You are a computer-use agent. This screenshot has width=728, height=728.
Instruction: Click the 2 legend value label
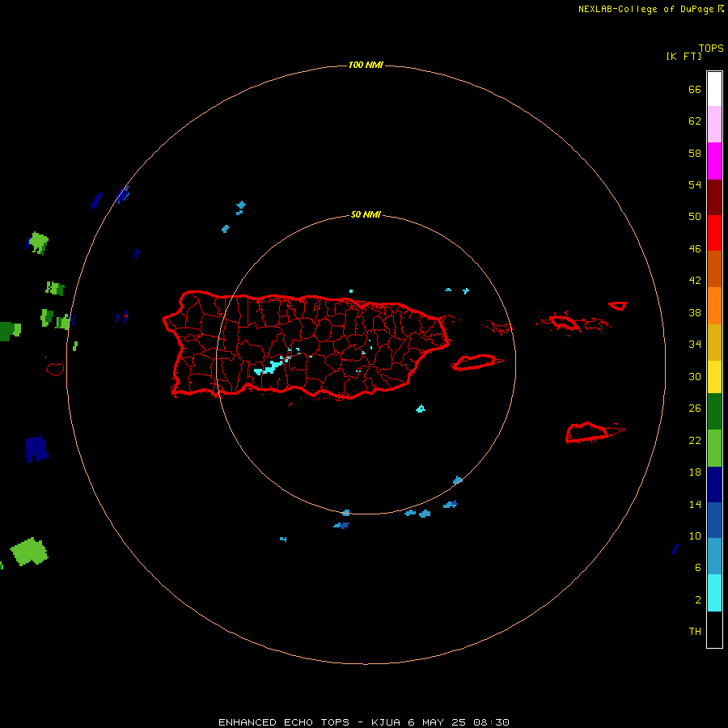(x=698, y=600)
